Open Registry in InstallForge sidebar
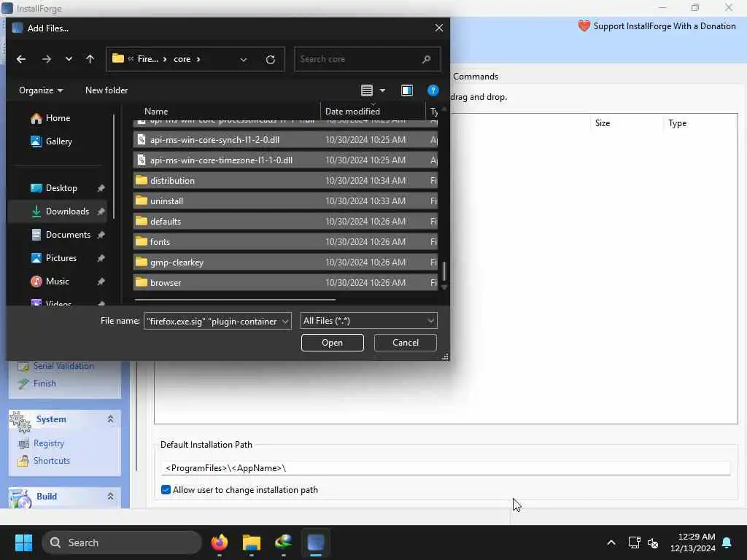747x560 pixels. pos(41,443)
